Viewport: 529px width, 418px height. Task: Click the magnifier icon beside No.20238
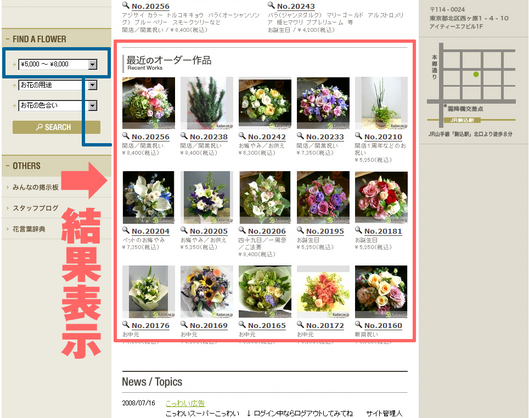coord(184,136)
